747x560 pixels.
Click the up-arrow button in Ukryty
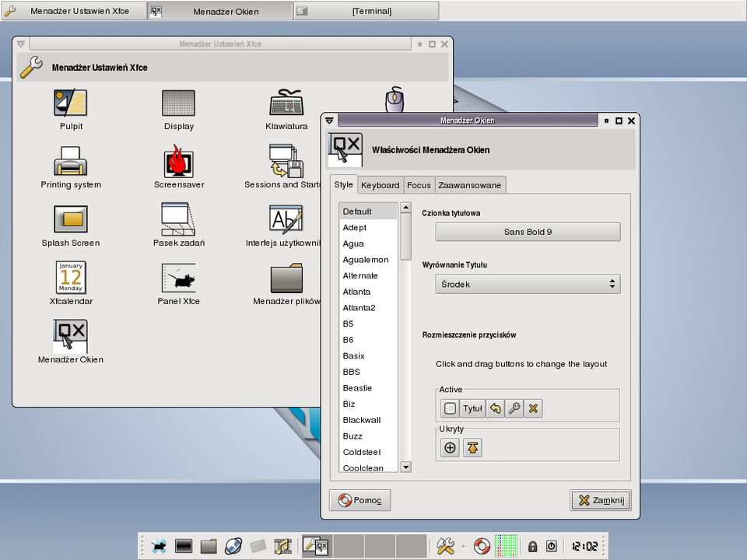point(472,448)
